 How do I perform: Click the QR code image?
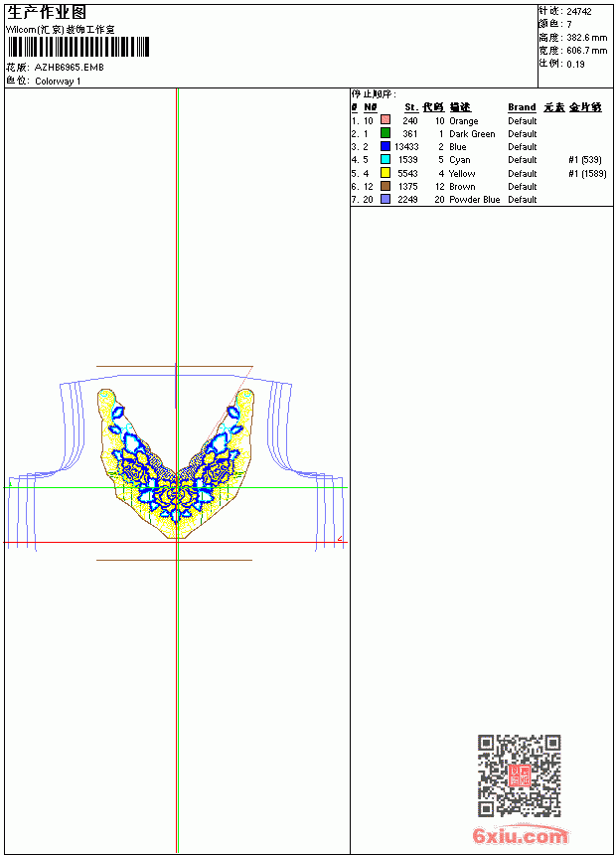(520, 775)
